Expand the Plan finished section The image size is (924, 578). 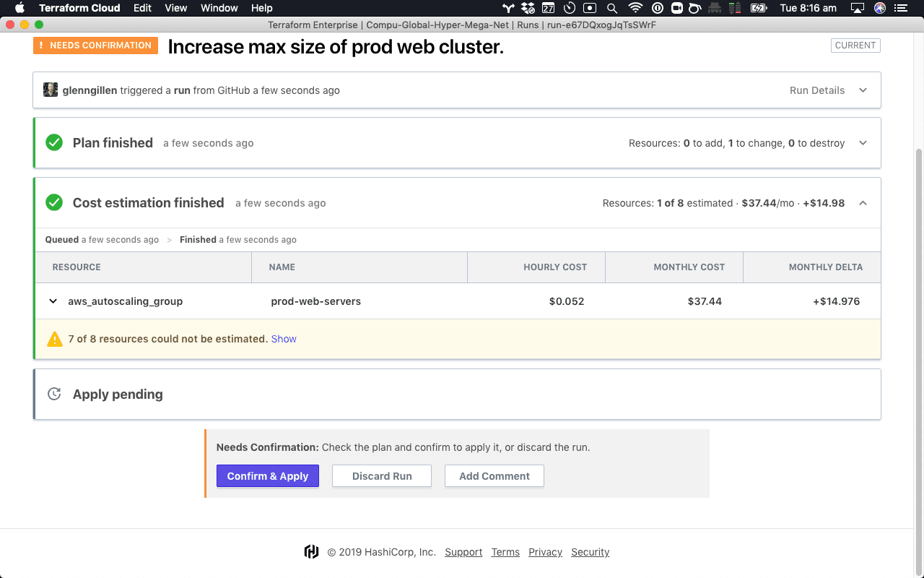click(863, 143)
